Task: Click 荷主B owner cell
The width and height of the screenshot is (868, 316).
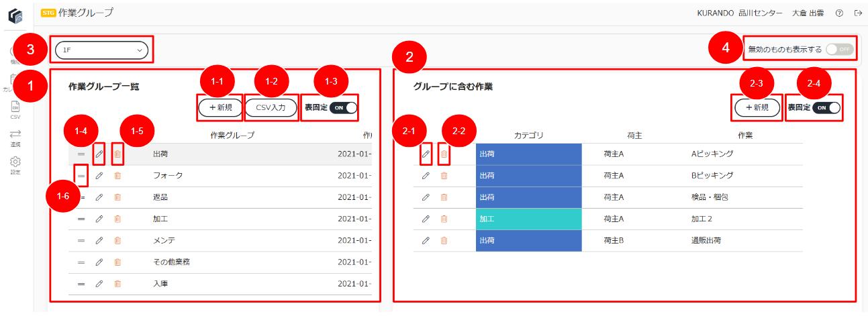Action: tap(614, 240)
